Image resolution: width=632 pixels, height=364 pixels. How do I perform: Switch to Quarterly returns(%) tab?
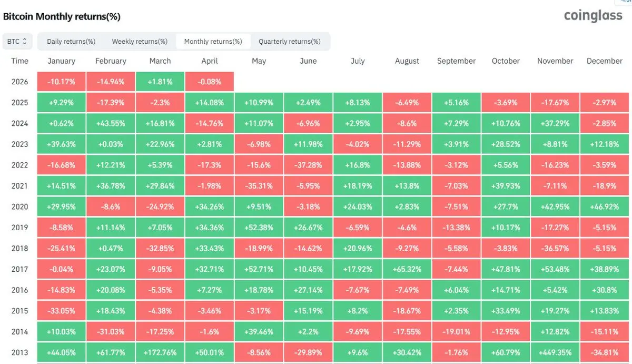[290, 41]
